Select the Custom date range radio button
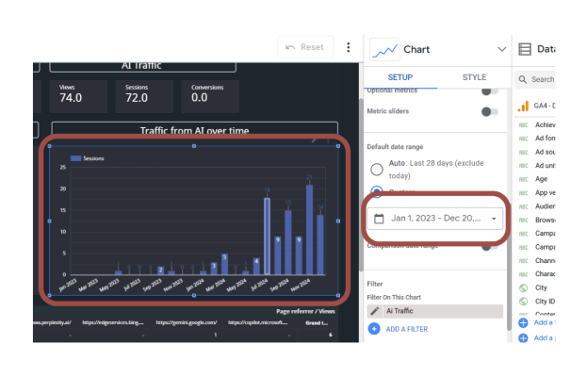588x377 pixels. tap(377, 192)
